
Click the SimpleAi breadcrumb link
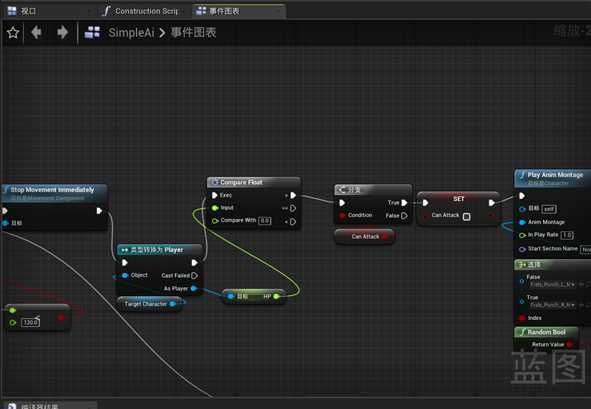tap(131, 33)
